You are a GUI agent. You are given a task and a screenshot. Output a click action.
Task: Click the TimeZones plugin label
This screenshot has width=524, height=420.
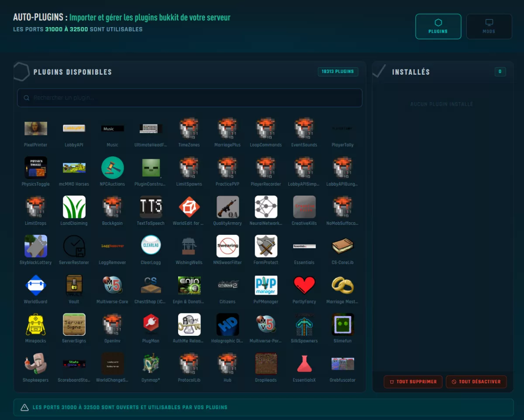190,145
